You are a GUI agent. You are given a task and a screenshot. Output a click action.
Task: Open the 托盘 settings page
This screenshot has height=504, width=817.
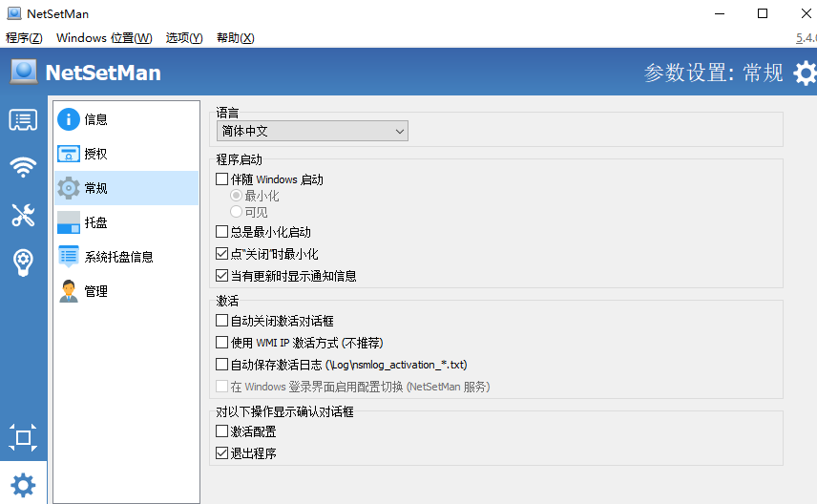click(x=126, y=222)
